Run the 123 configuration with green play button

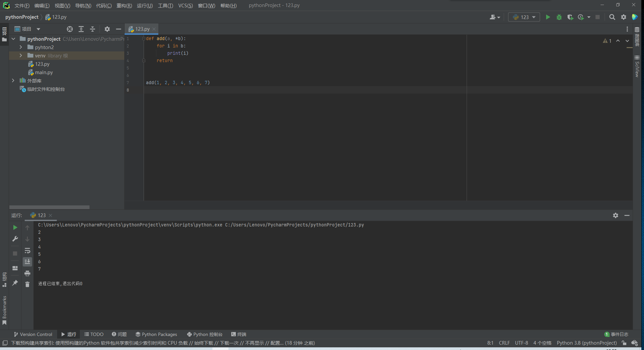548,17
